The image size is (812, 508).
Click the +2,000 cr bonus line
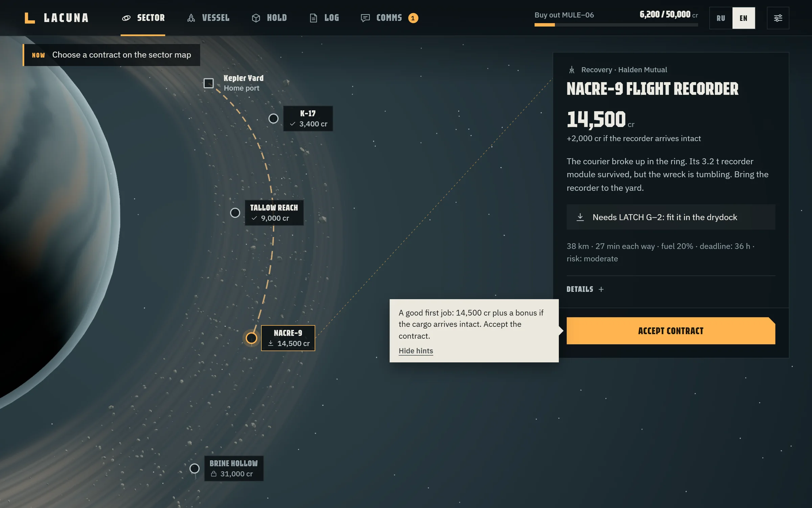coord(633,139)
